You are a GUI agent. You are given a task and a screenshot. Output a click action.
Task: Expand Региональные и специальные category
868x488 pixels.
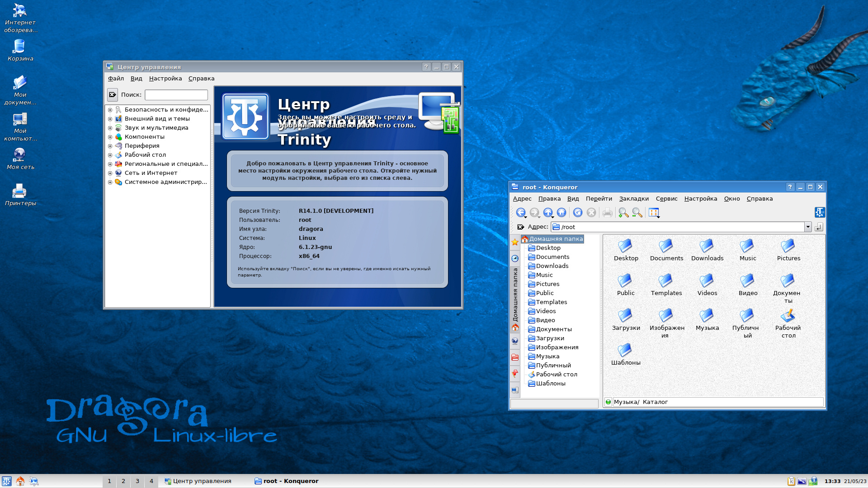(110, 164)
